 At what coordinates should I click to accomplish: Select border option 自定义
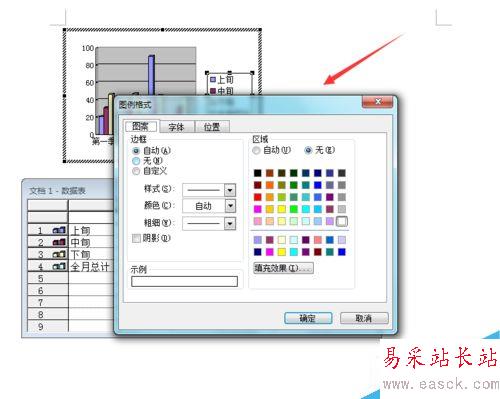click(150, 171)
